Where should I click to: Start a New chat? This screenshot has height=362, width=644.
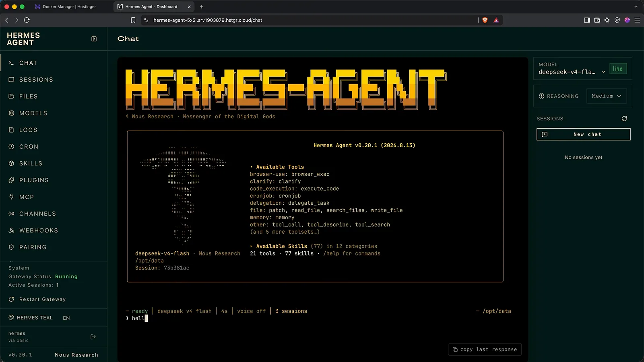coord(583,134)
